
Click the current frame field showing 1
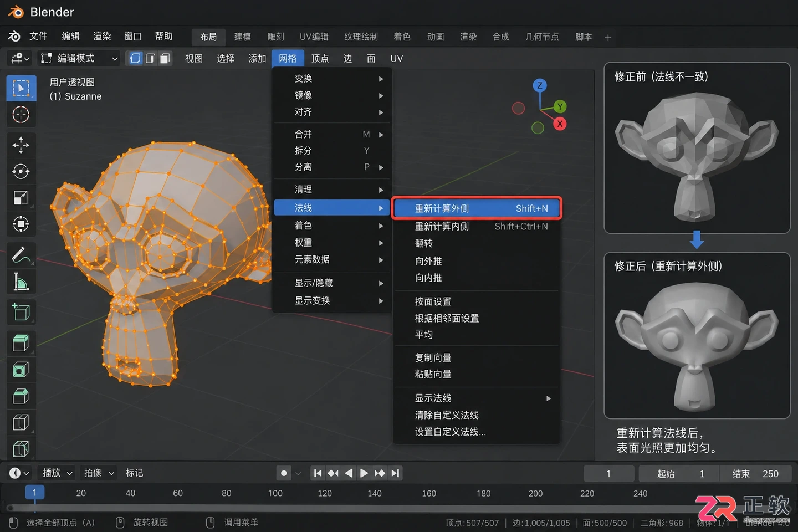pyautogui.click(x=608, y=474)
